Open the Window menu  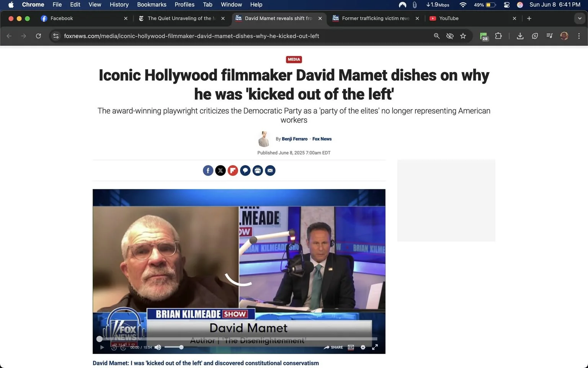coord(231,5)
